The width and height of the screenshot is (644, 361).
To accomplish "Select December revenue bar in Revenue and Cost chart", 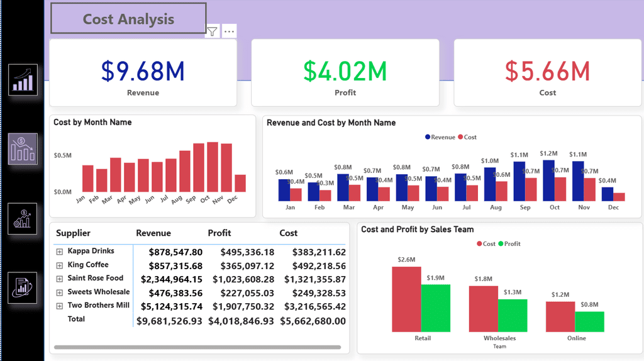I will [x=608, y=194].
